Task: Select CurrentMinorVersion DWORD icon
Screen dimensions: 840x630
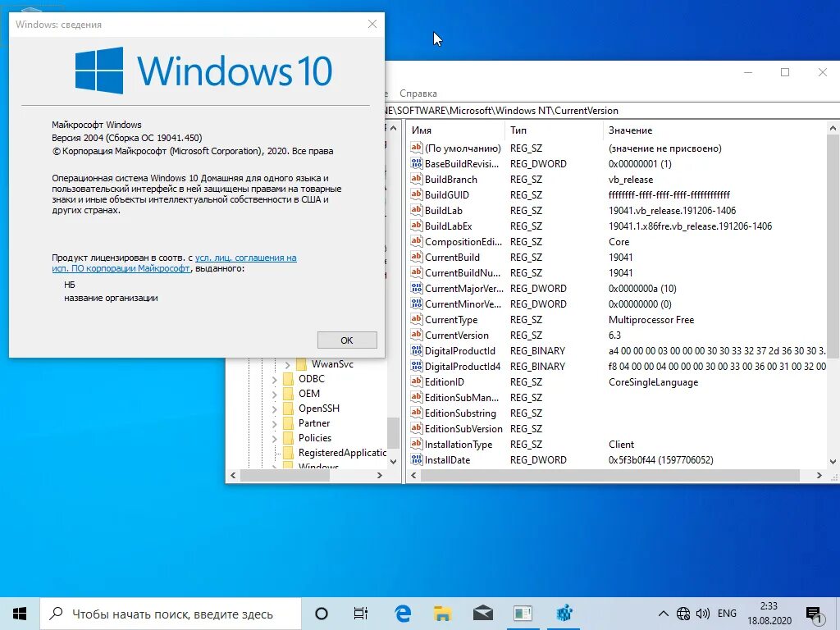Action: (416, 304)
